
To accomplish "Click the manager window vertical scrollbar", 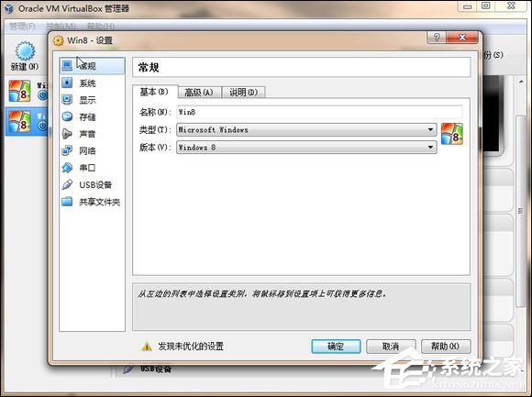I will 520,210.
